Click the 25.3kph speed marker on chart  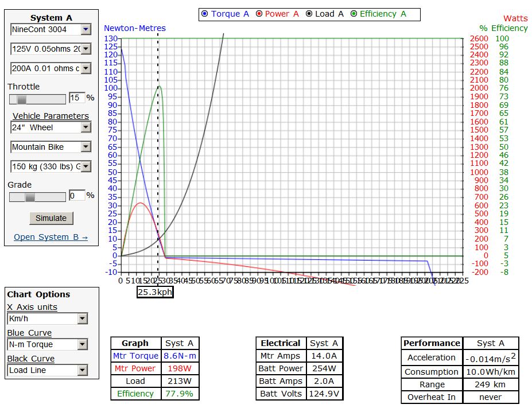pos(155,292)
